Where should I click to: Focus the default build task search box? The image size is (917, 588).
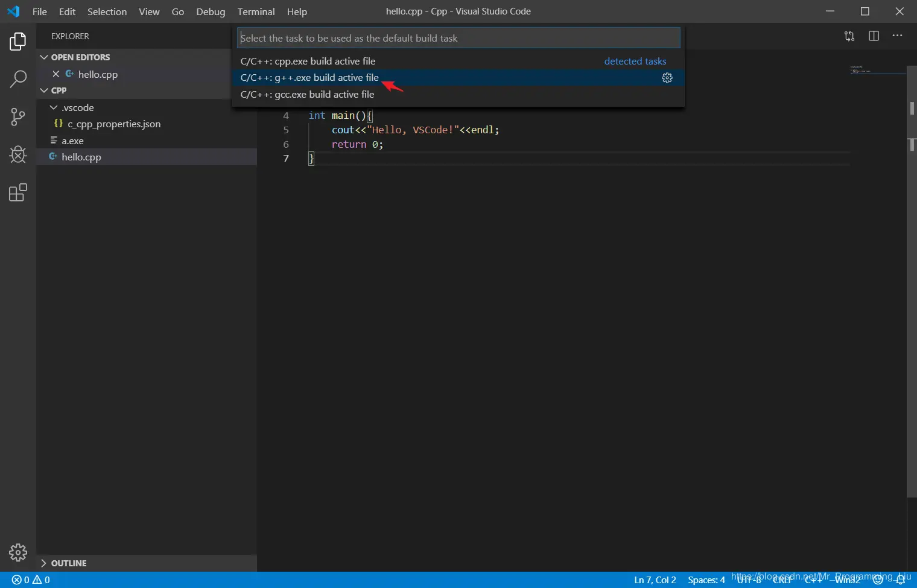point(458,38)
